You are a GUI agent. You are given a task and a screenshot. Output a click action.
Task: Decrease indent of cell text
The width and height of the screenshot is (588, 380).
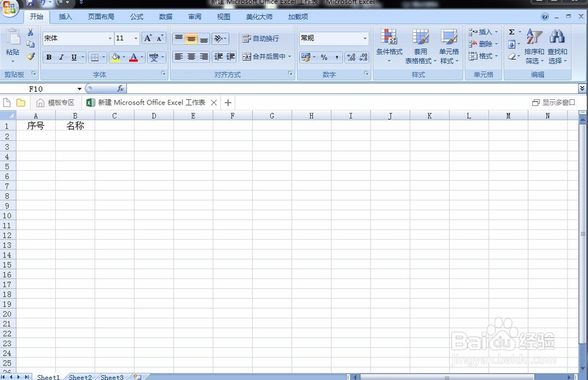(218, 56)
